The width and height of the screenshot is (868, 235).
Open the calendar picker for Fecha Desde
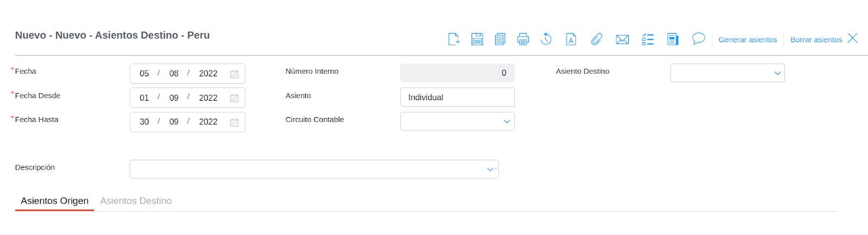(x=234, y=98)
